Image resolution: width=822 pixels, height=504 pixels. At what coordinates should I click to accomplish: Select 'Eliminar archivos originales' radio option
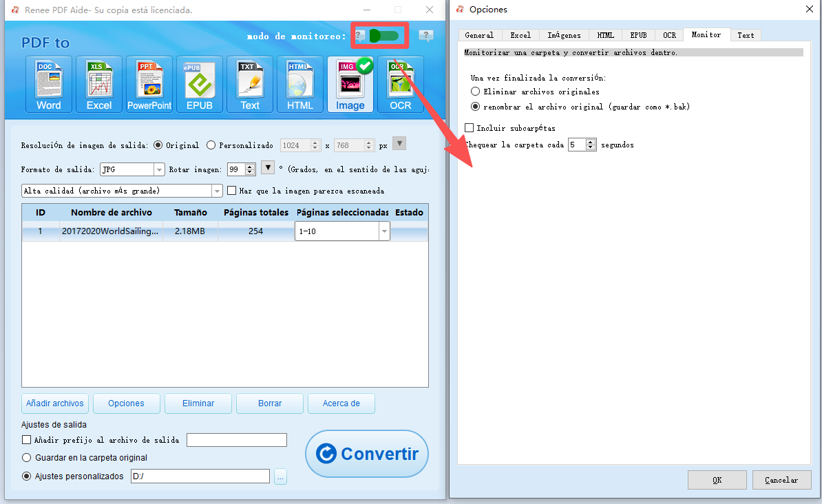pos(475,92)
